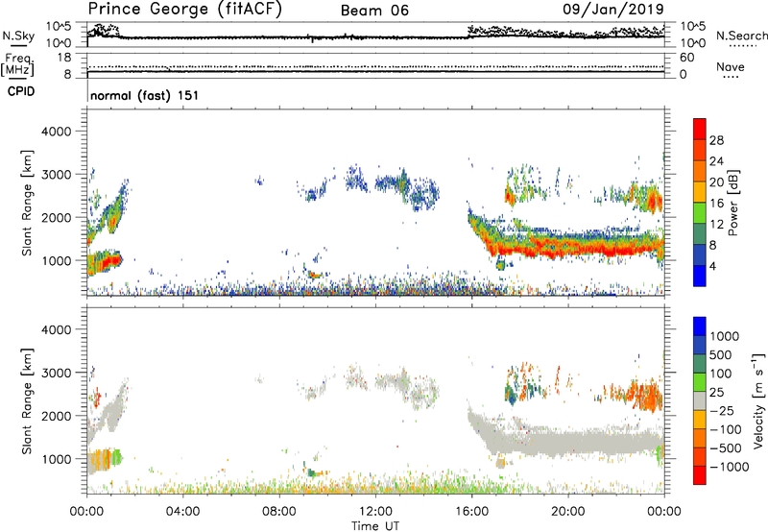Click the '4' power colorbar value
Image resolution: width=768 pixels, height=532 pixels.
[712, 266]
